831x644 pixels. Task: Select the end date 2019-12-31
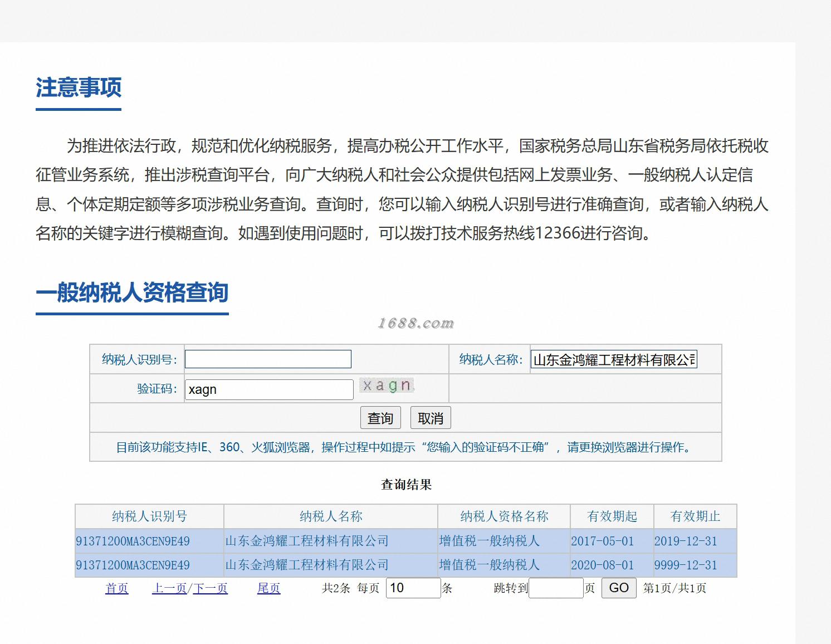[x=686, y=541]
